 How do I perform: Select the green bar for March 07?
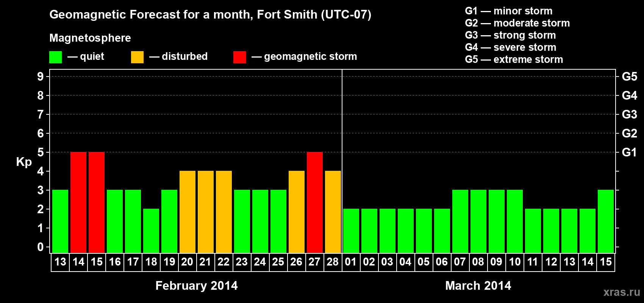(x=460, y=222)
